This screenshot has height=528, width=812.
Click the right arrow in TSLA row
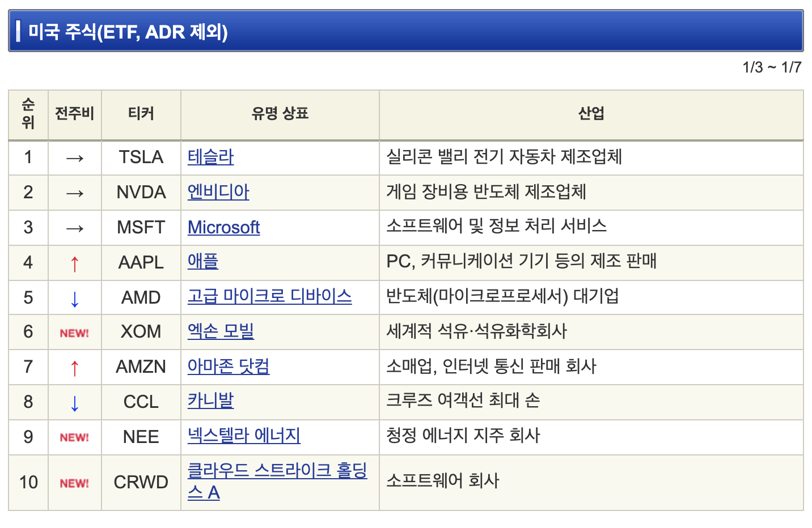click(75, 159)
